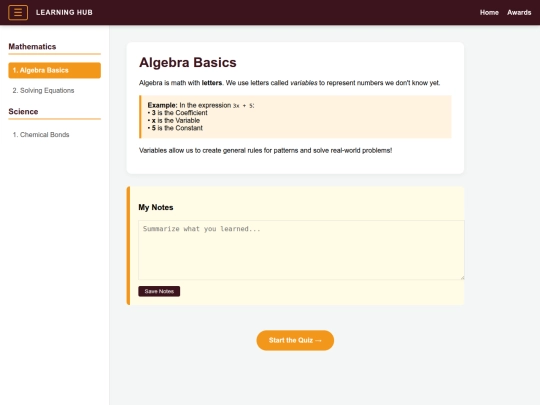Toggle the hamburger menu icon
The image size is (540, 405).
point(18,13)
